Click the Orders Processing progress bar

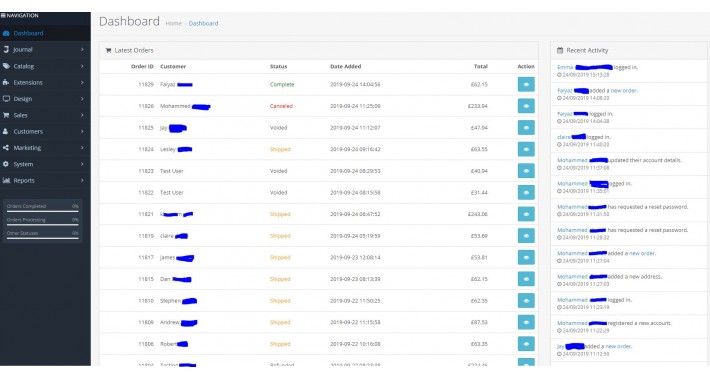coord(43,225)
